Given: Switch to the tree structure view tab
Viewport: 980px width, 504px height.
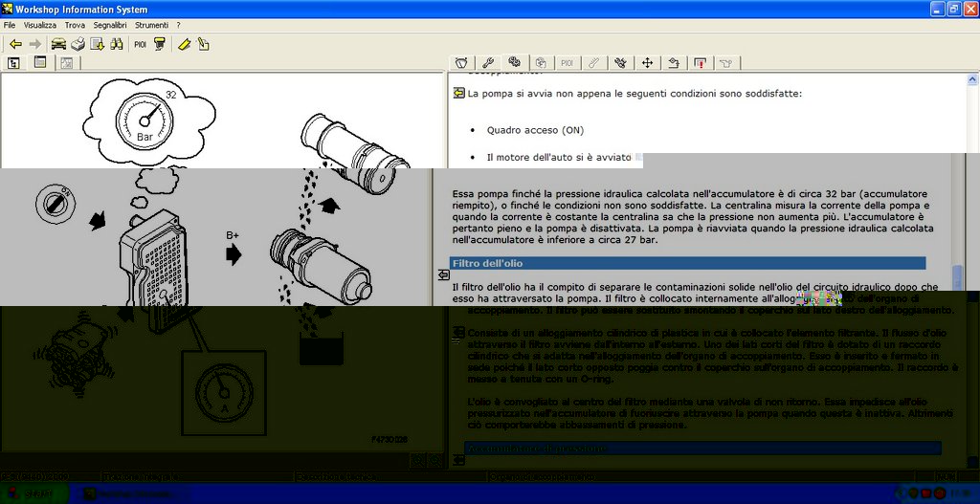Looking at the screenshot, I should point(13,62).
